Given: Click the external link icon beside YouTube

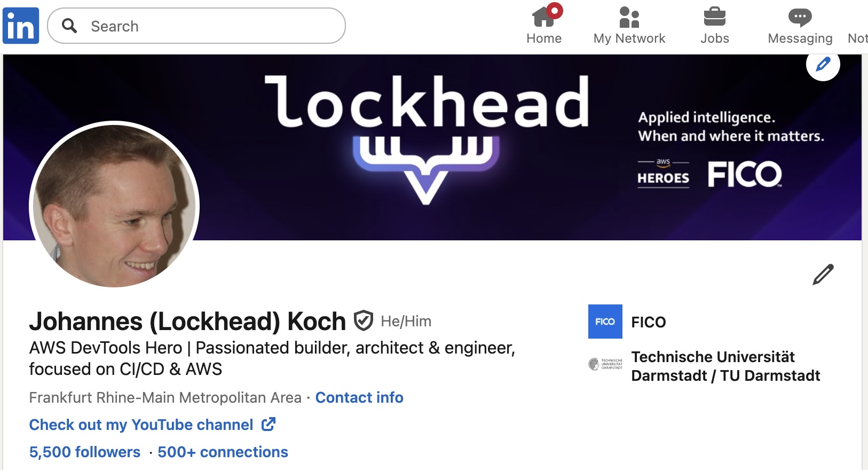Looking at the screenshot, I should [x=269, y=425].
